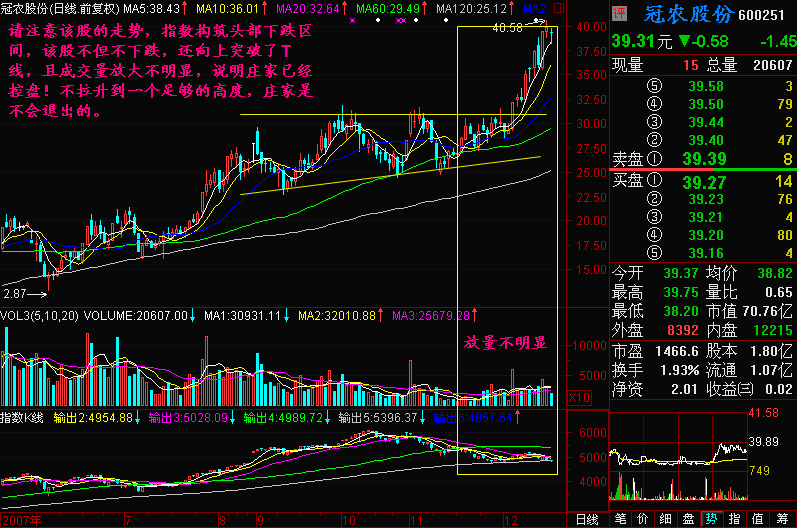The width and height of the screenshot is (797, 528).
Task: Open the 筹 chip distribution tab
Action: [781, 519]
